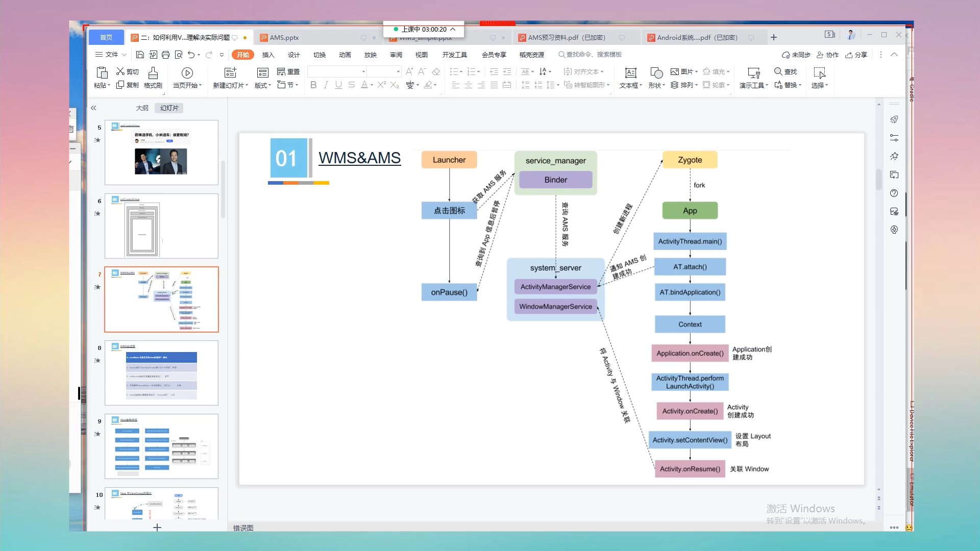Select slide 8 thumbnail

tap(161, 373)
